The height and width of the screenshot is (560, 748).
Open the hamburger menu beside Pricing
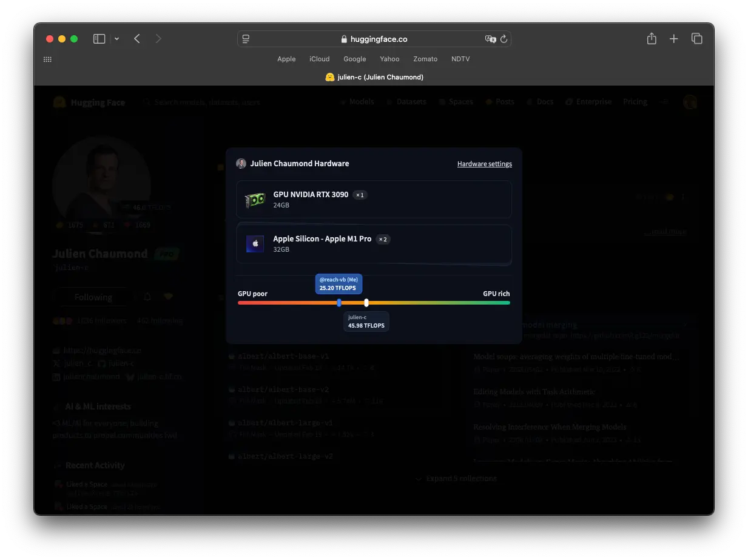pos(665,102)
